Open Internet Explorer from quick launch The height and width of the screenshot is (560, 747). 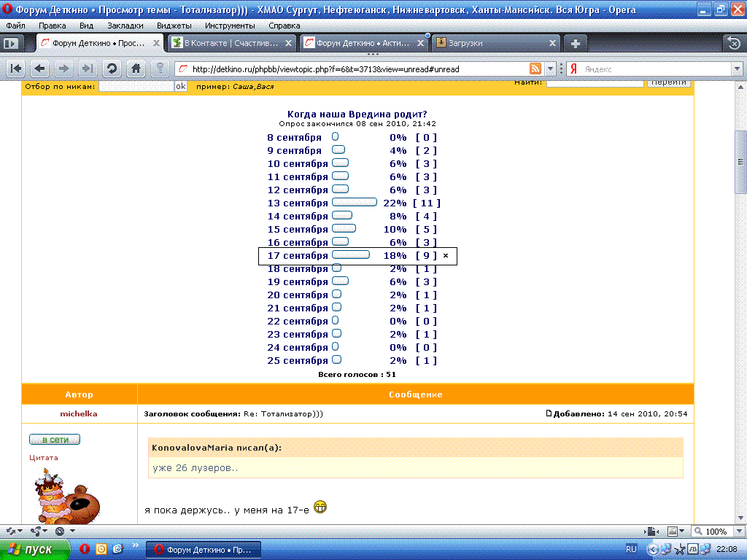(117, 549)
